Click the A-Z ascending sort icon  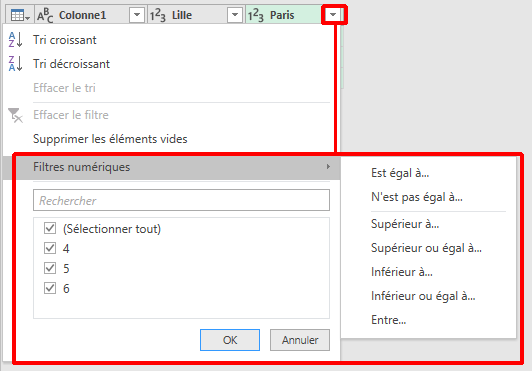(x=15, y=40)
